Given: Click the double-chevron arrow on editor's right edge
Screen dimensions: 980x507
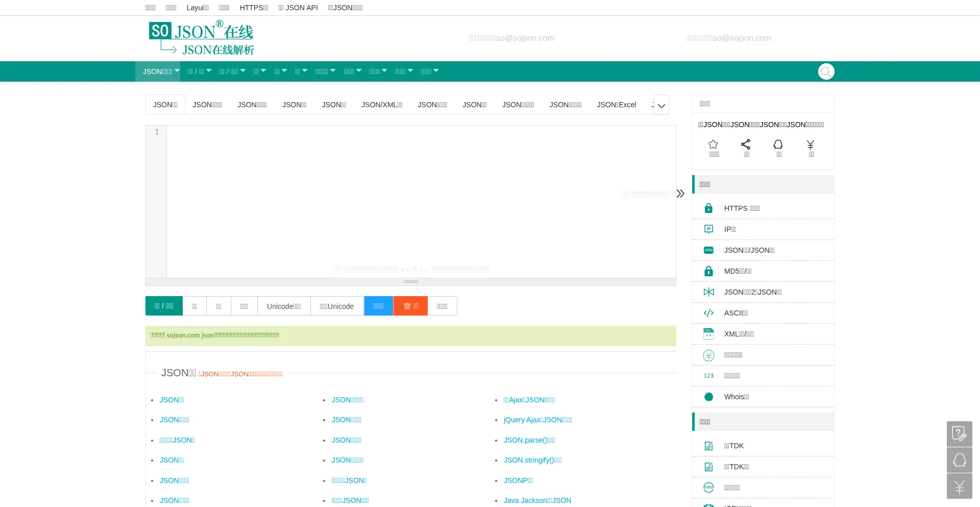Looking at the screenshot, I should [680, 194].
